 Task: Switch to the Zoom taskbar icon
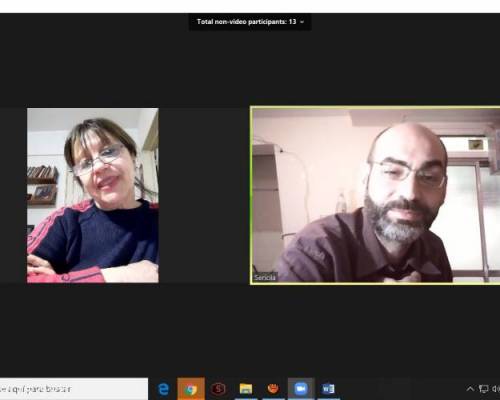(301, 389)
